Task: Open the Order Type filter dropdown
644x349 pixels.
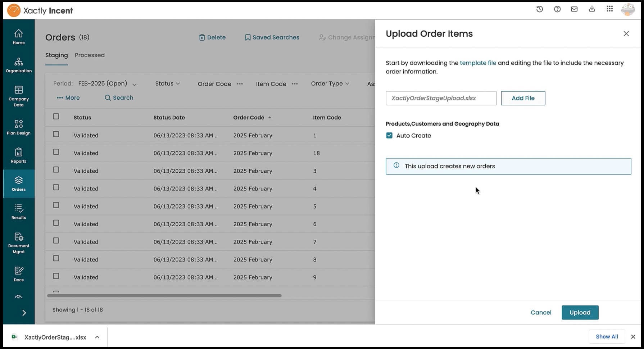Action: 330,83
